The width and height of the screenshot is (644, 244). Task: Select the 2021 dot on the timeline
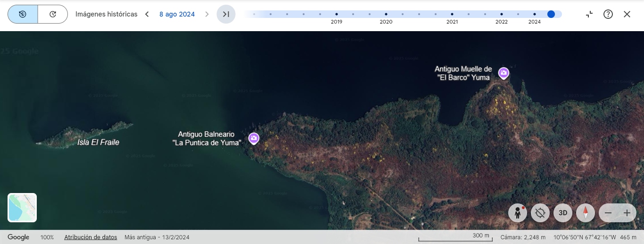tap(452, 15)
